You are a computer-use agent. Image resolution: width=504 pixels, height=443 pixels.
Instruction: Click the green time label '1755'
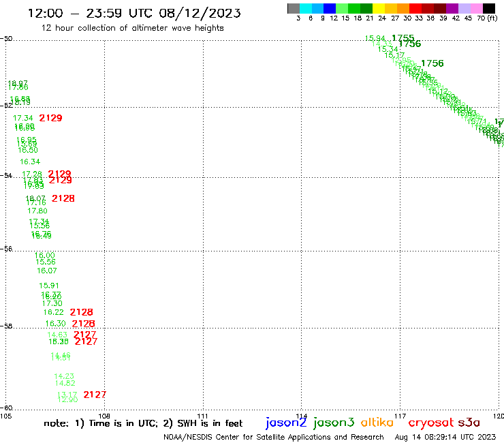(x=403, y=38)
